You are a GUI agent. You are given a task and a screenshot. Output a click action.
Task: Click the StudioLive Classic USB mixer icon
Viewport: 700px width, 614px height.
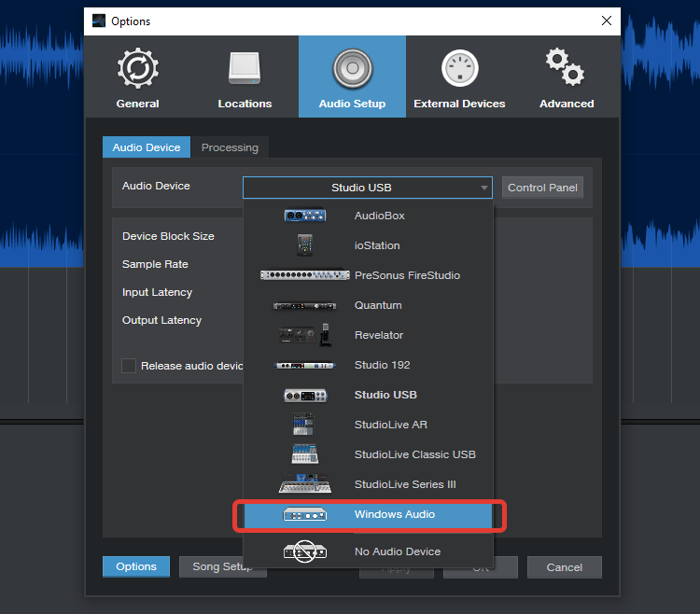tap(305, 454)
